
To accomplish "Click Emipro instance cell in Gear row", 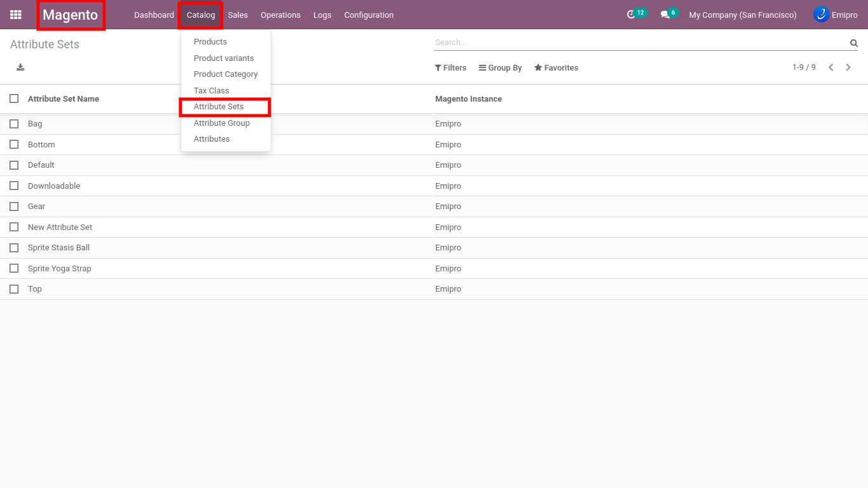I will pos(448,207).
